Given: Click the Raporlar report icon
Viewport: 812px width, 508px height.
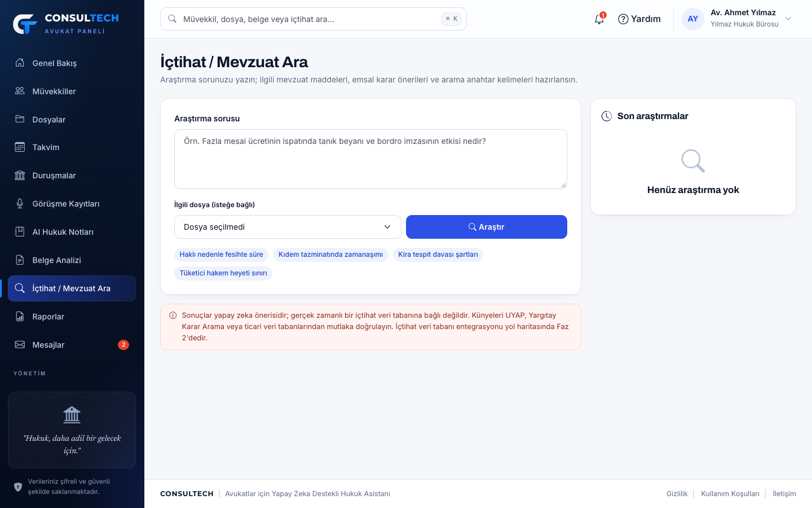Looking at the screenshot, I should pyautogui.click(x=20, y=317).
